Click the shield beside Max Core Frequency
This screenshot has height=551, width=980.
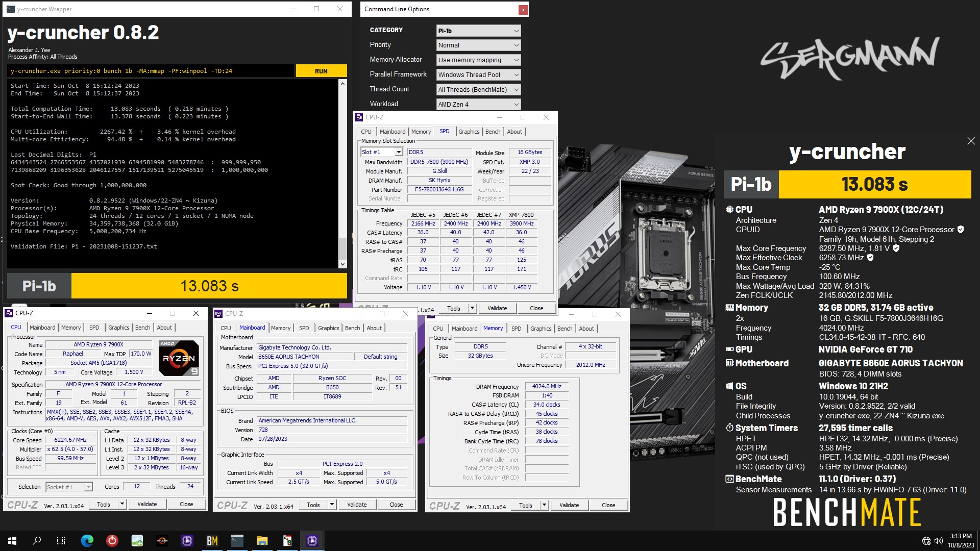[896, 248]
